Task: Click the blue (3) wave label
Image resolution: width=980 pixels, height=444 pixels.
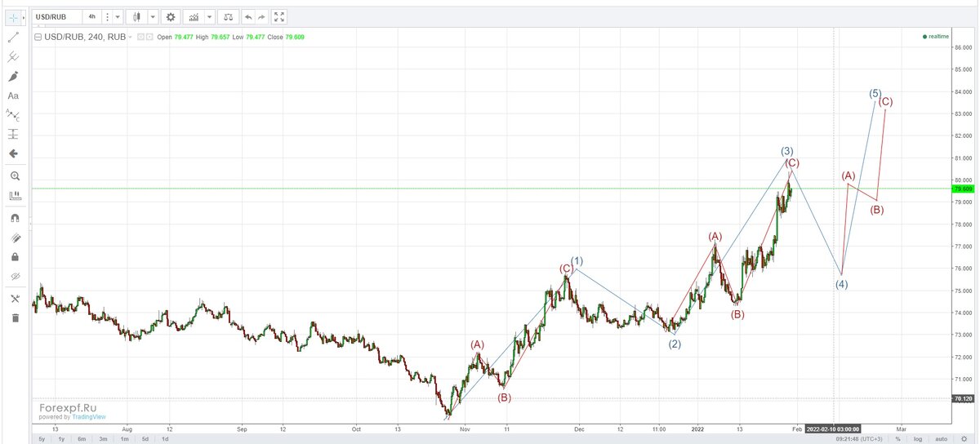Action: (x=786, y=150)
